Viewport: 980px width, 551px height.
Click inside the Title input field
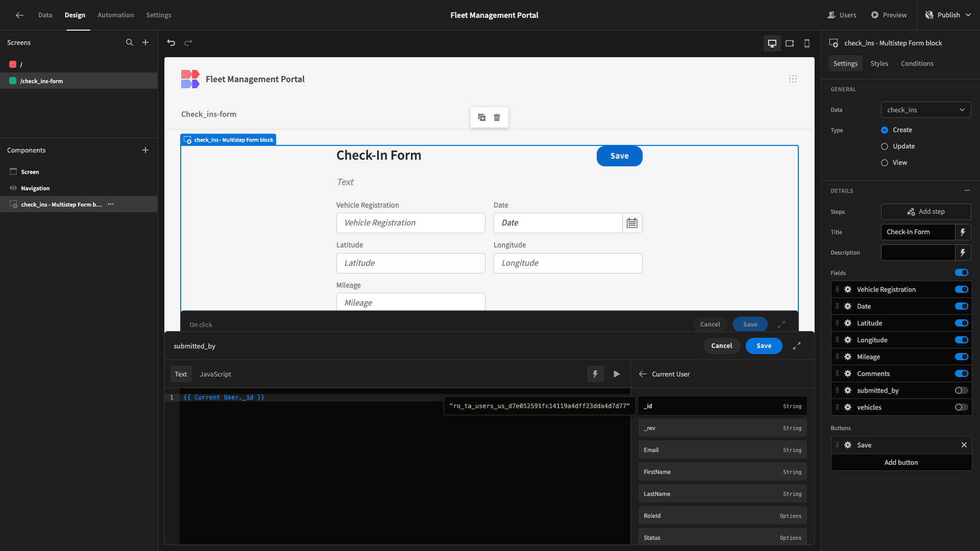point(918,232)
